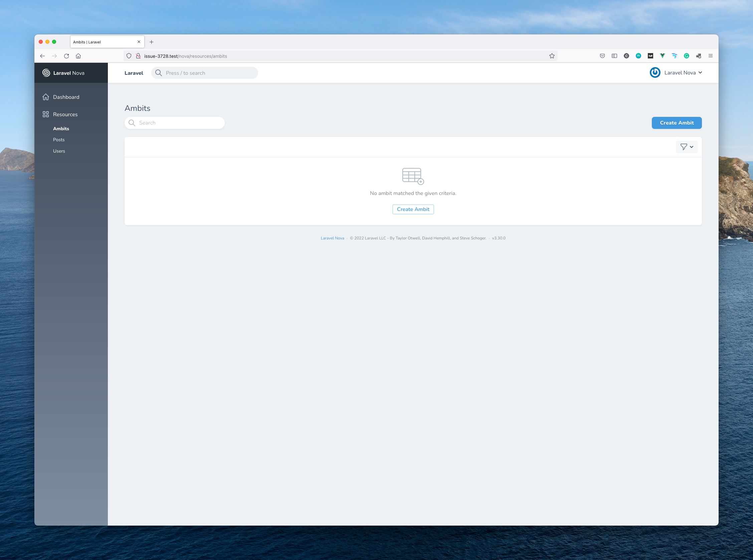Open the Firefox hamburger menu
The image size is (753, 560).
[711, 56]
